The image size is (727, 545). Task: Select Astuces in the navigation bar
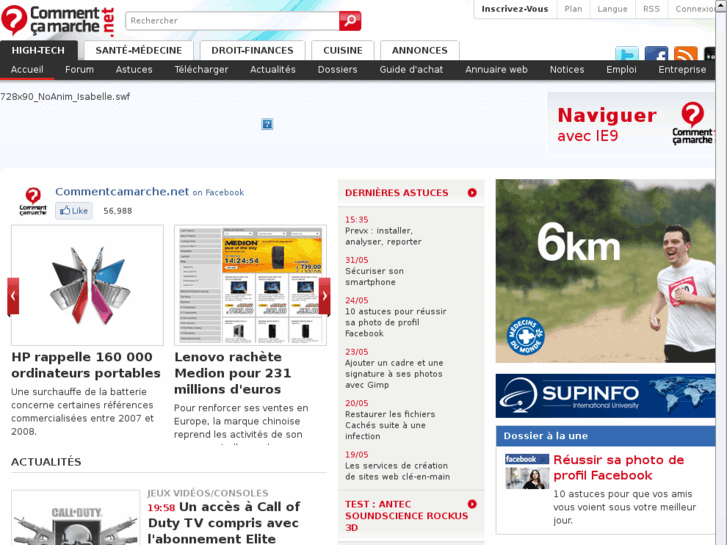pyautogui.click(x=134, y=70)
